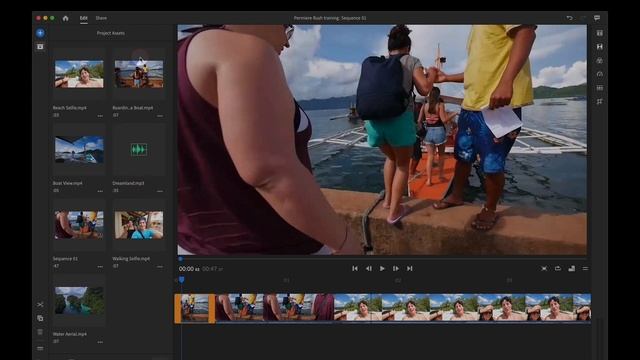Select the Dreamland.mp3 audio thumbnail
Screen dimensions: 640x360
[x=139, y=149]
